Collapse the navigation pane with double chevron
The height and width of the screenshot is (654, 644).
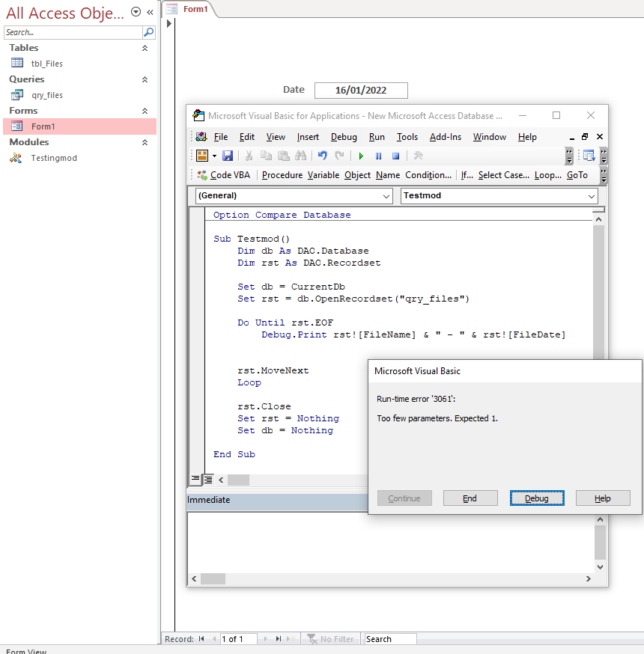coord(150,13)
